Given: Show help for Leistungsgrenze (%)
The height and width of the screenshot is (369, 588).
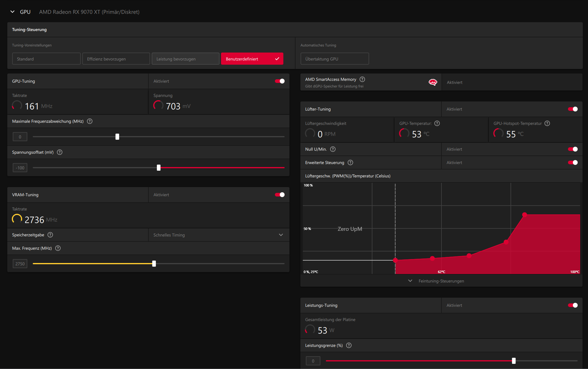Looking at the screenshot, I should pos(349,345).
